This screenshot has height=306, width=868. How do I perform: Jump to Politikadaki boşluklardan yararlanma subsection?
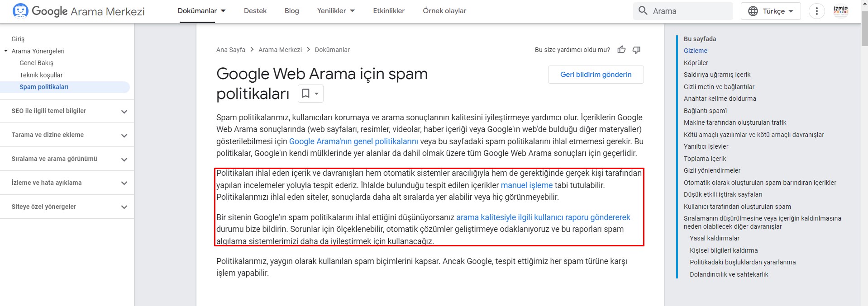(x=743, y=262)
